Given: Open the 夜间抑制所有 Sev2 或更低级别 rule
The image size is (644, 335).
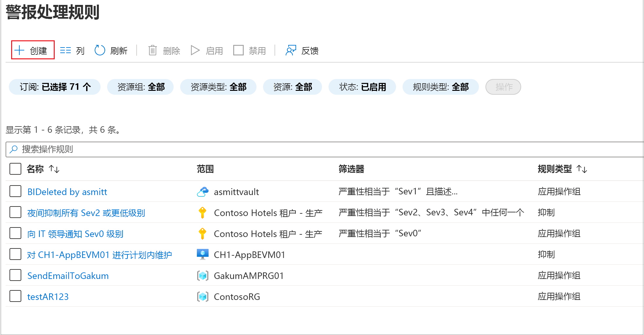Looking at the screenshot, I should click(x=86, y=213).
